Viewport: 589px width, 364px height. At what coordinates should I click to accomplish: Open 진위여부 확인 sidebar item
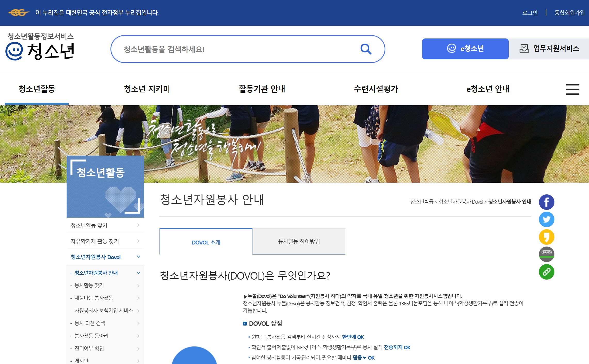click(x=105, y=349)
